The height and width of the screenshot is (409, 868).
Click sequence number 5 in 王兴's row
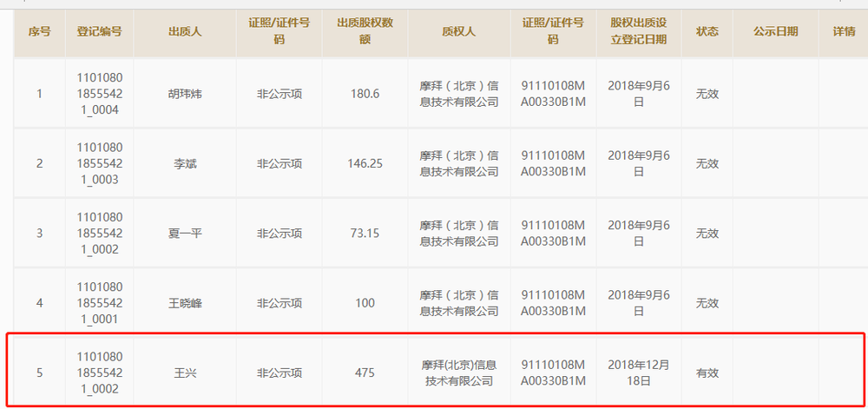39,373
